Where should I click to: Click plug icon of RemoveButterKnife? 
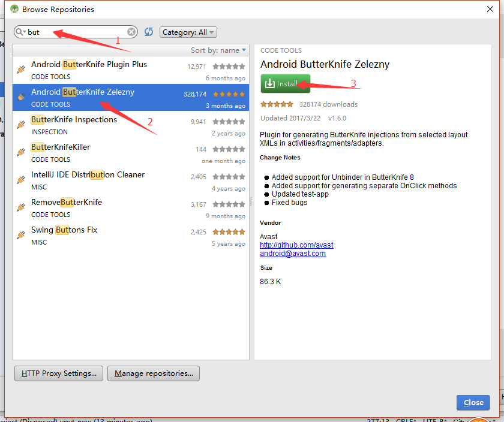[21, 207]
